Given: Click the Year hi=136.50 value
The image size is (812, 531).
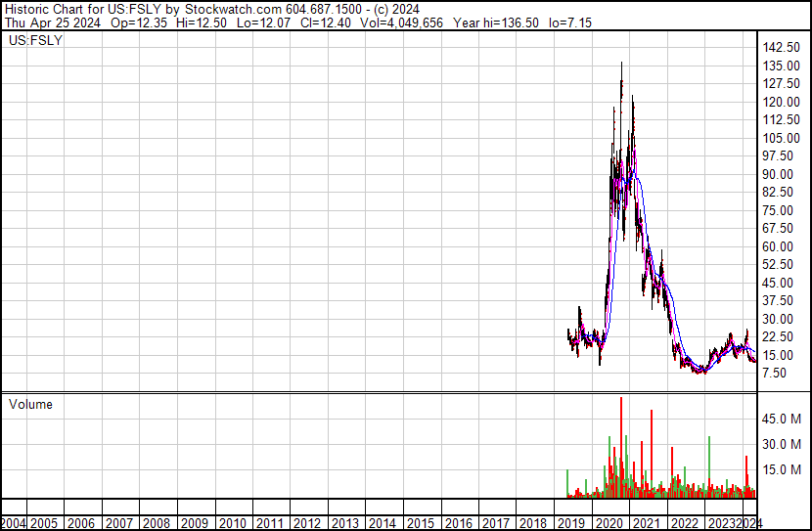Looking at the screenshot, I should point(496,22).
